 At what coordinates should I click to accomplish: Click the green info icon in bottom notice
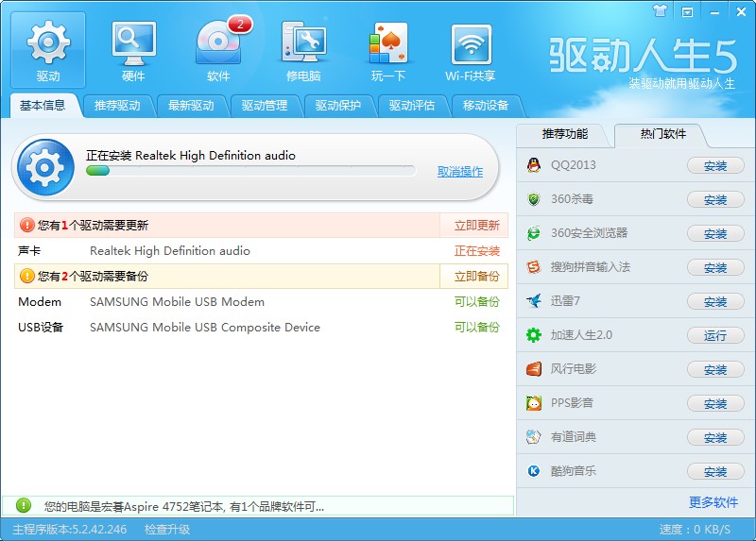click(x=23, y=505)
